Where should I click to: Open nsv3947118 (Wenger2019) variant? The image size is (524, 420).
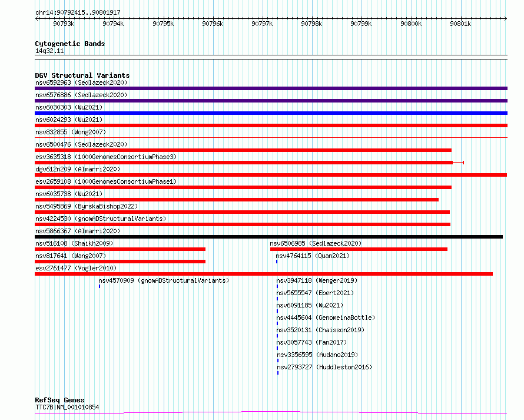pos(317,280)
